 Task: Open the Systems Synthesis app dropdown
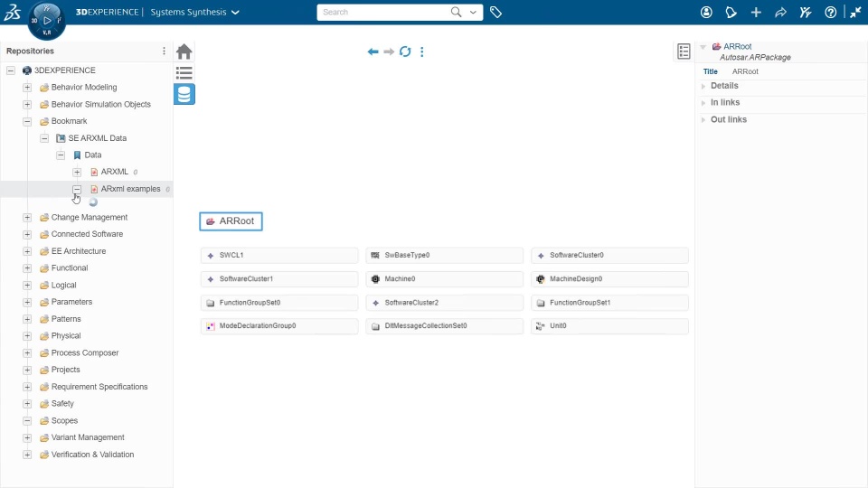pyautogui.click(x=195, y=12)
